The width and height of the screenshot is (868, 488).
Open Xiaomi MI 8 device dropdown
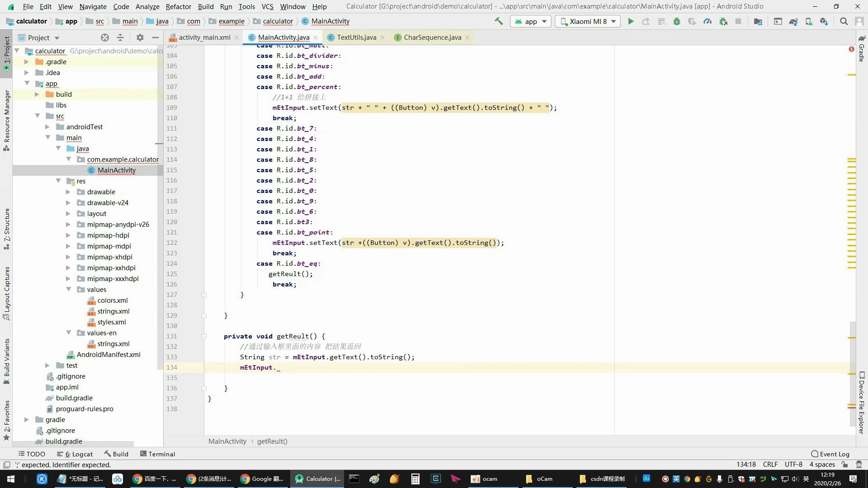click(588, 21)
